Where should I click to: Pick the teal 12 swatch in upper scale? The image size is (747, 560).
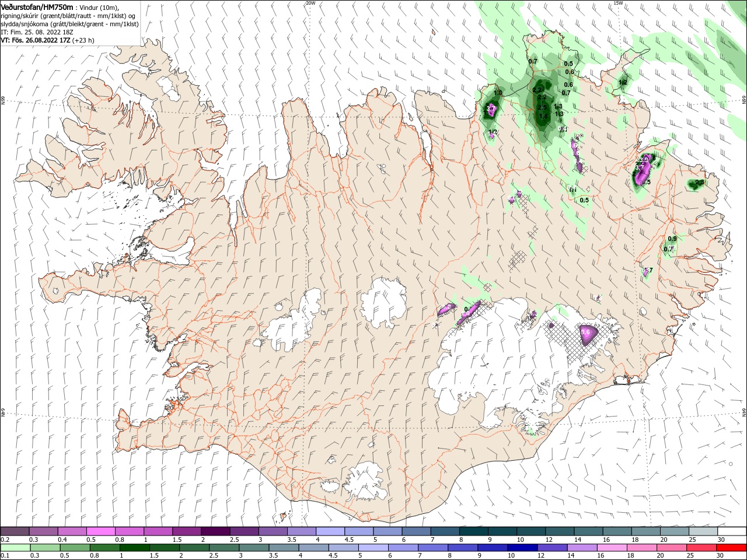559,531
